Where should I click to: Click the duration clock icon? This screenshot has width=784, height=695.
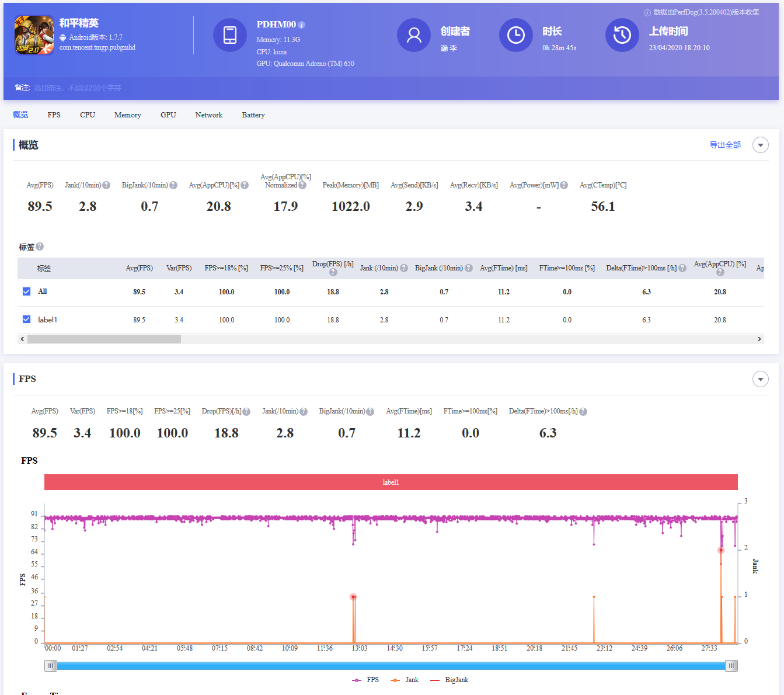[515, 35]
